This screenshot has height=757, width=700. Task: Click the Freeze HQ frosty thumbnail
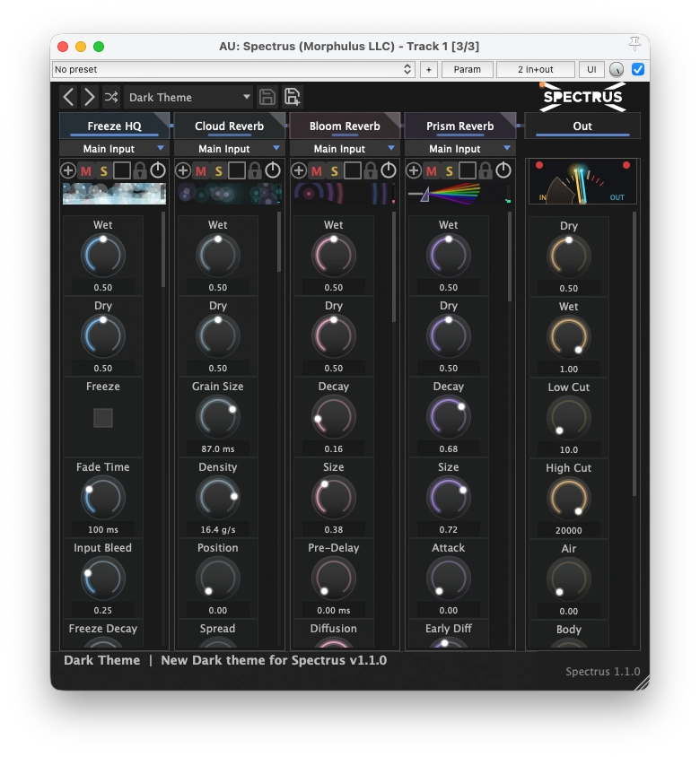[114, 194]
